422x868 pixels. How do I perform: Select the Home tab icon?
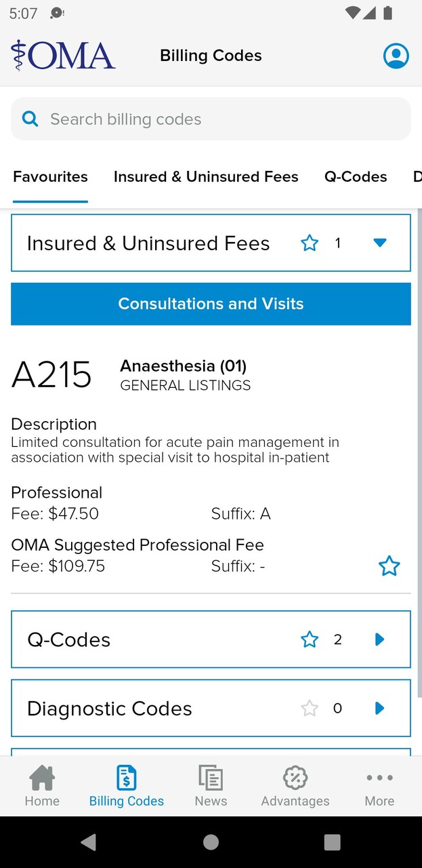(42, 785)
